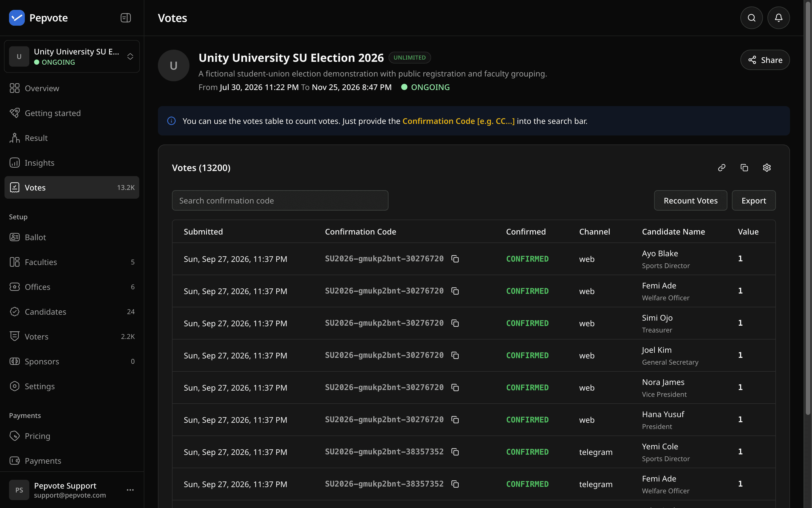The image size is (812, 508).
Task: Click the Votes (13200) heading
Action: [201, 168]
